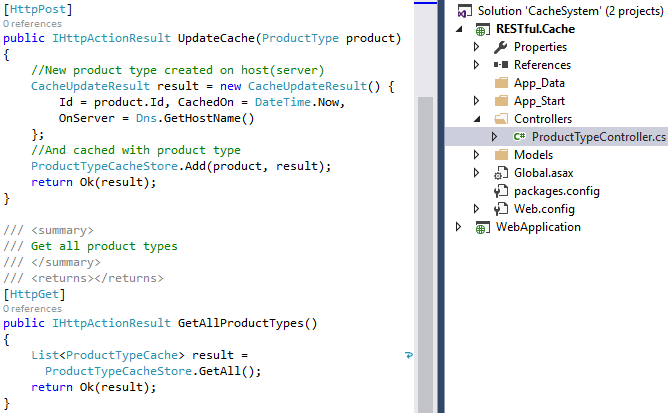Click the editor vertical scrollbar thumb

click(x=426, y=254)
